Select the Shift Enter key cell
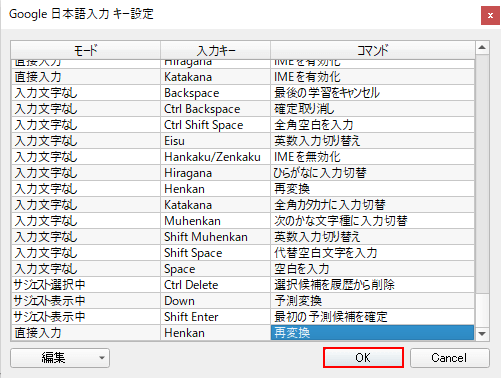The width and height of the screenshot is (501, 378). (216, 317)
